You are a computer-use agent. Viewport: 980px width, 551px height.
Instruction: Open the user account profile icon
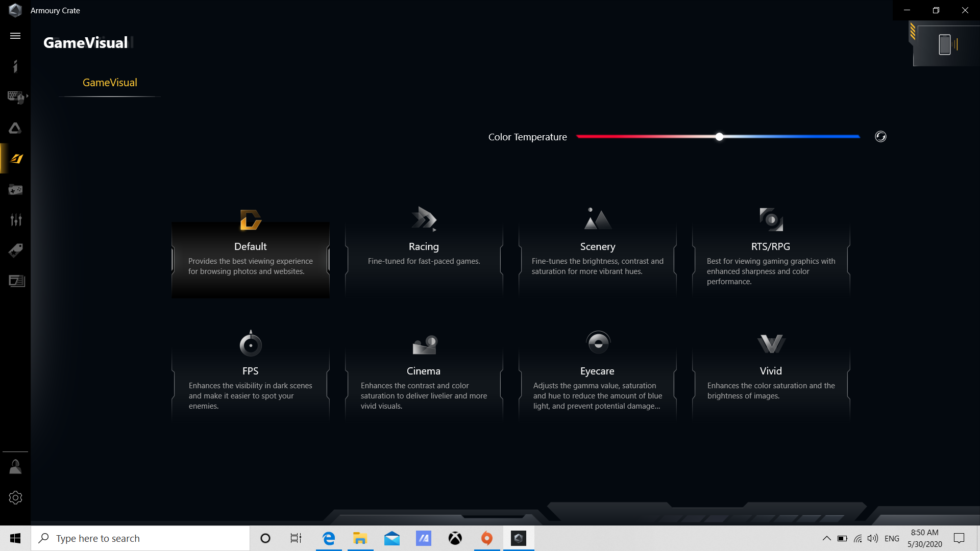tap(15, 467)
